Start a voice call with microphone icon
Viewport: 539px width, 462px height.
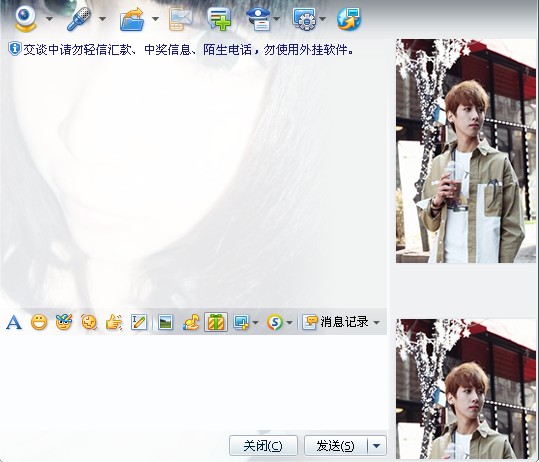tap(79, 19)
